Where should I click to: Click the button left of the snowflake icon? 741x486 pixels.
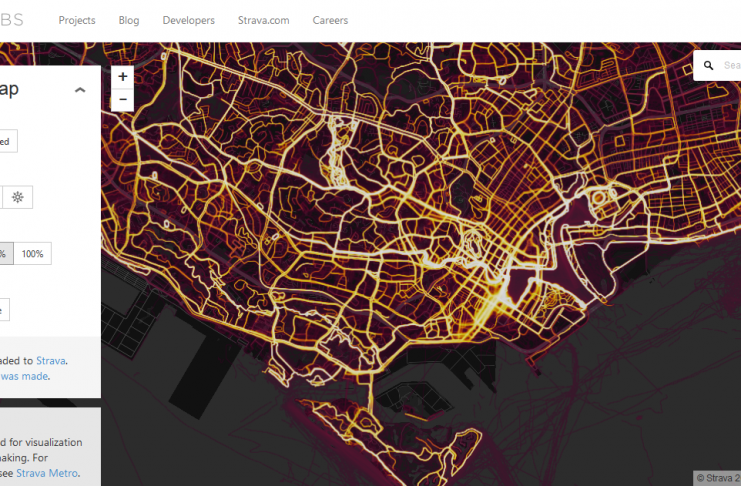[x=1, y=198]
